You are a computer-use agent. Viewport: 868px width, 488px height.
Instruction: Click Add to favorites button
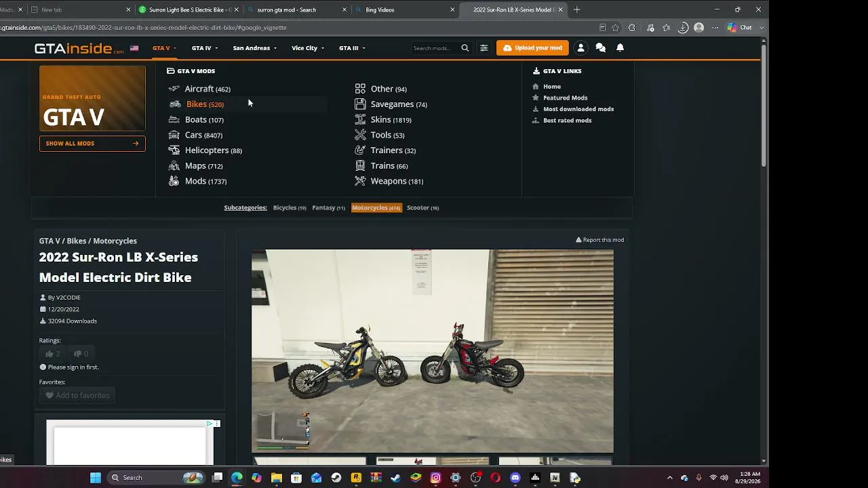pyautogui.click(x=77, y=395)
